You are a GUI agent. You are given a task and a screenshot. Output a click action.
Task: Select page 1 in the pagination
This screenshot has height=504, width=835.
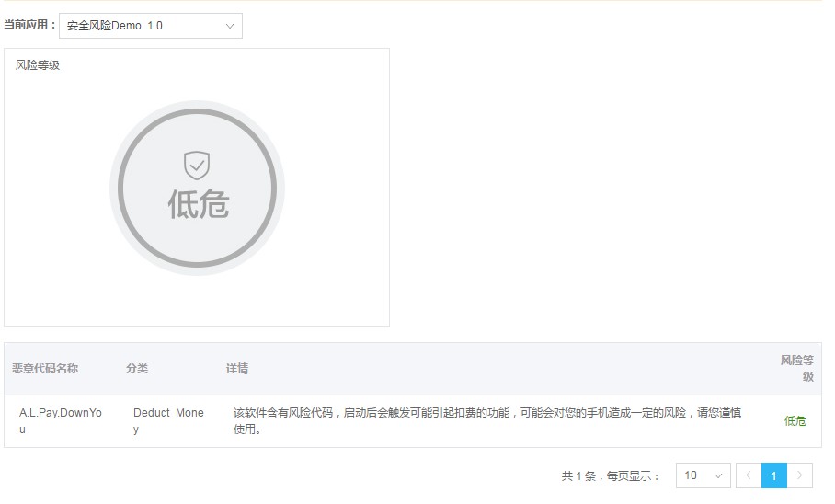(774, 475)
